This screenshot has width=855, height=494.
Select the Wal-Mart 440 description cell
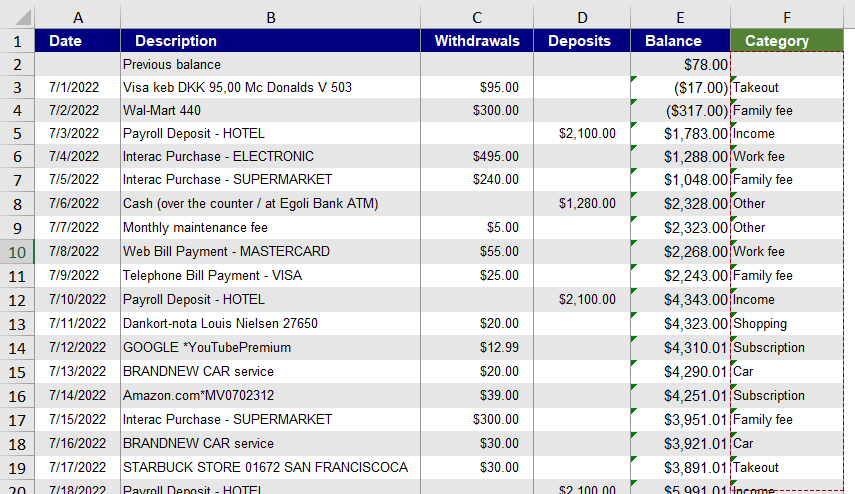tap(270, 111)
